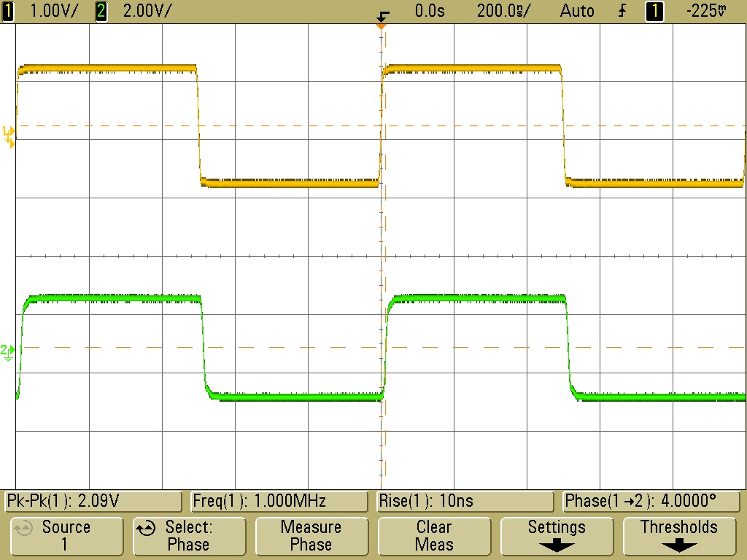Screen dimensions: 747x560
Task: Click the Auto trigger mode label
Action: pyautogui.click(x=577, y=11)
